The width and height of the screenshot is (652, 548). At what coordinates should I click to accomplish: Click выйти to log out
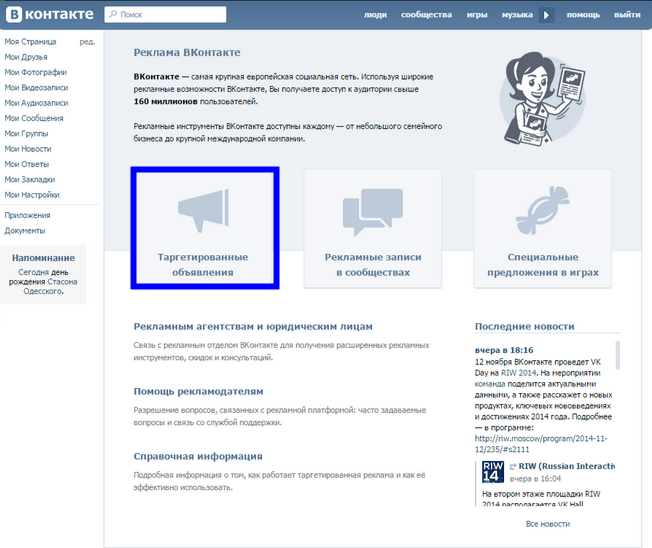pos(627,16)
